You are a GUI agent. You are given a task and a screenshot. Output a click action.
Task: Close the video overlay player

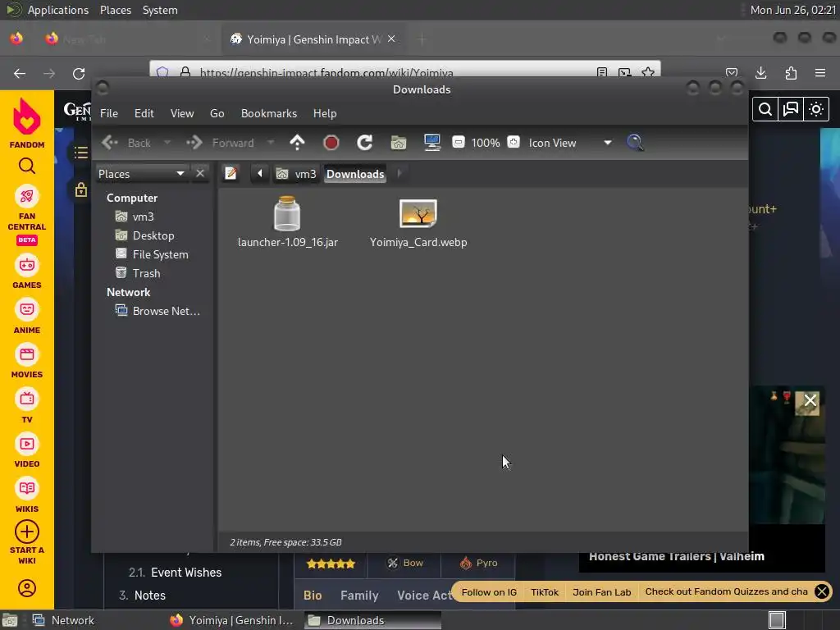point(810,400)
